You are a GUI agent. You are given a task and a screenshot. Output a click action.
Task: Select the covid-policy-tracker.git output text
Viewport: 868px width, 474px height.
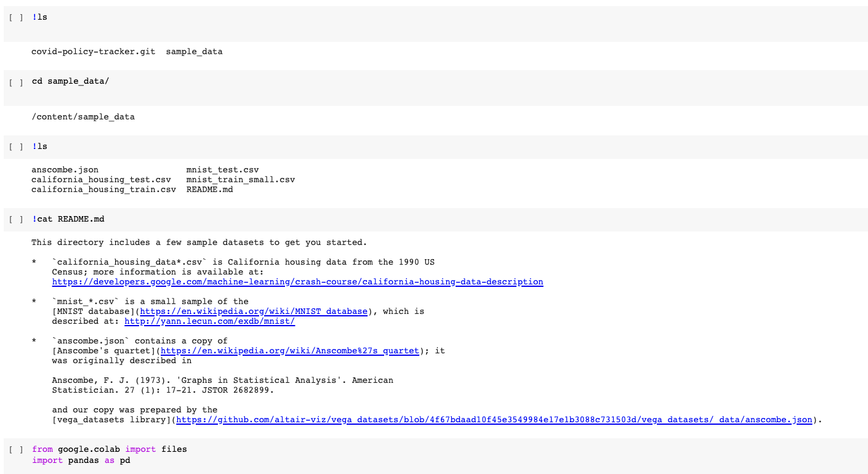[94, 52]
